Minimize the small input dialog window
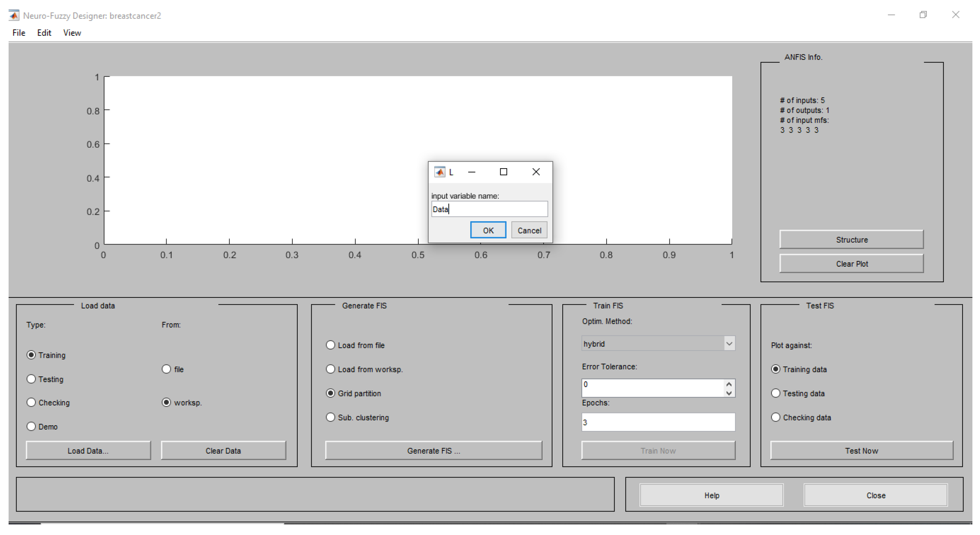 472,172
